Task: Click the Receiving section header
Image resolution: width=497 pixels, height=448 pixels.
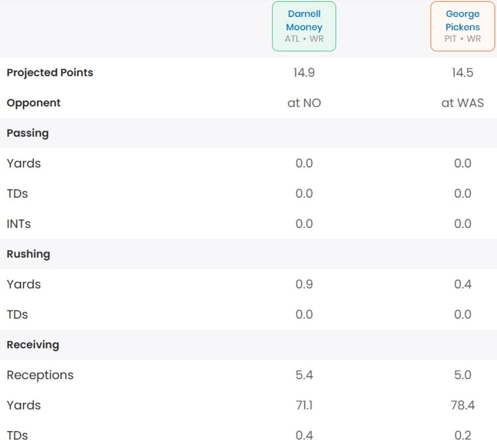Action: tap(33, 345)
